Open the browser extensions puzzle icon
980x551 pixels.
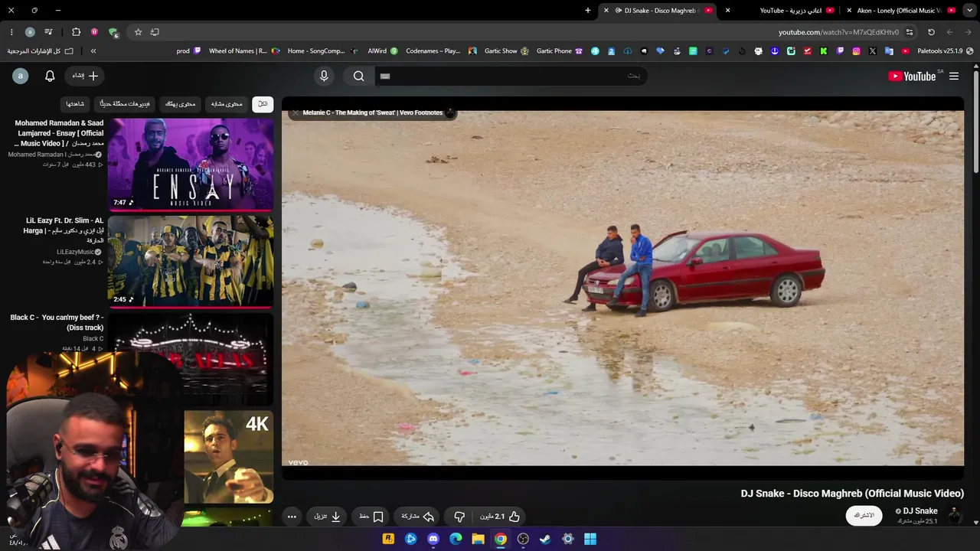click(76, 32)
